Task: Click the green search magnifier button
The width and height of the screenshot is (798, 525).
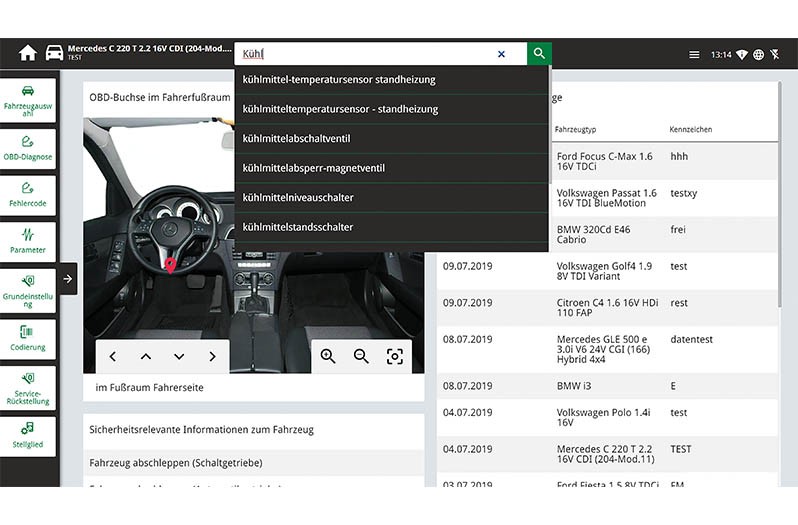Action: 539,54
